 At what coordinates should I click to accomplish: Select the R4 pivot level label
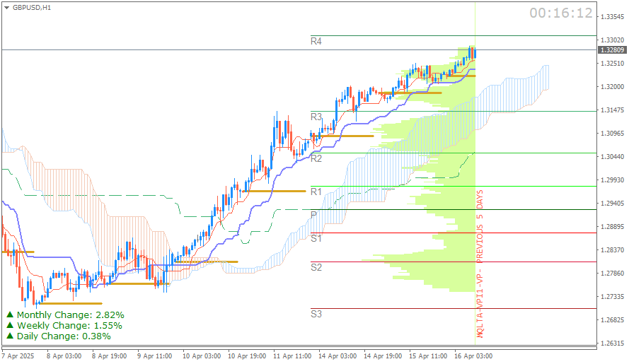click(316, 41)
